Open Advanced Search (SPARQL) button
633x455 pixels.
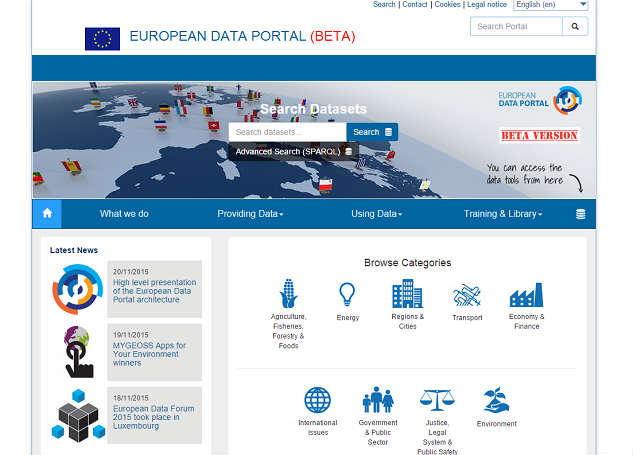click(293, 152)
